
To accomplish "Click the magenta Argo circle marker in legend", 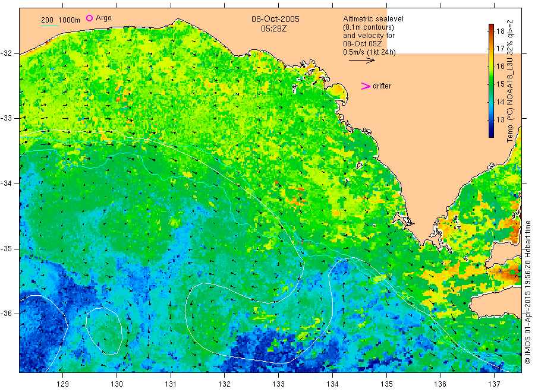I will tap(89, 18).
